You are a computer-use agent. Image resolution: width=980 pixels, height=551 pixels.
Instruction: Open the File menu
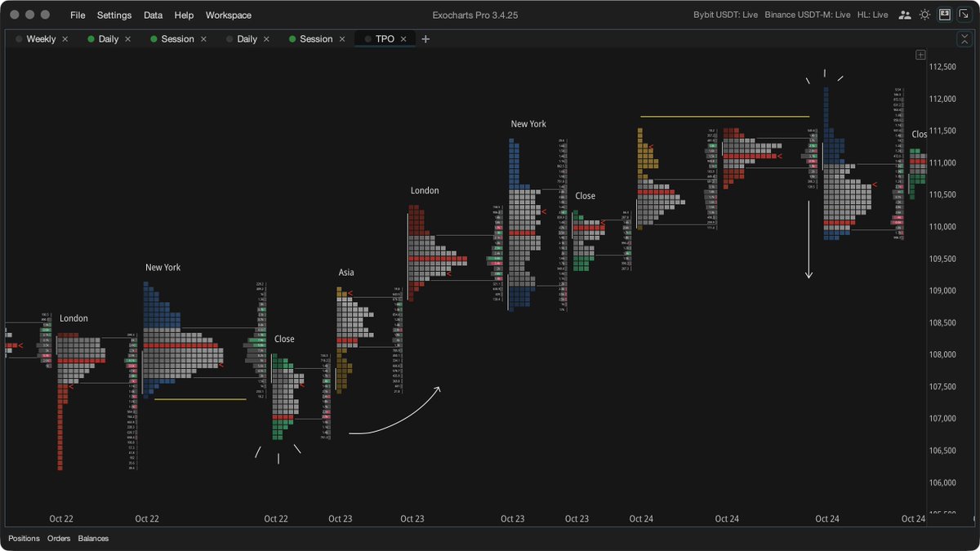click(78, 16)
